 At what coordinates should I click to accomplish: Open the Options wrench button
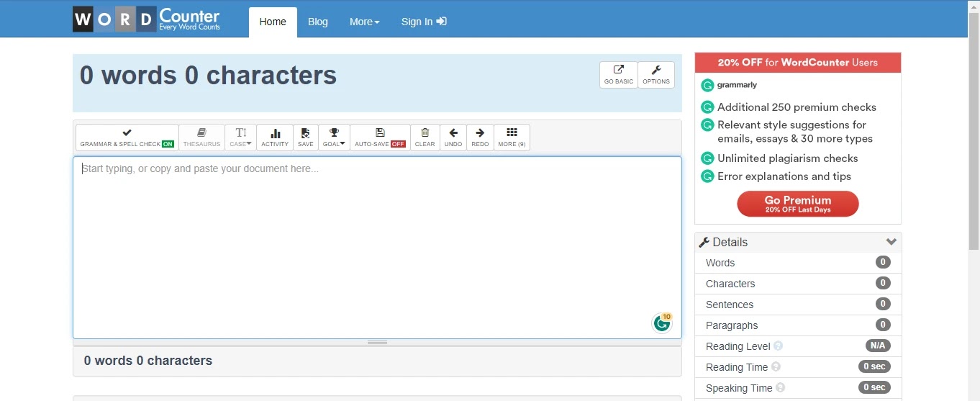click(x=656, y=75)
